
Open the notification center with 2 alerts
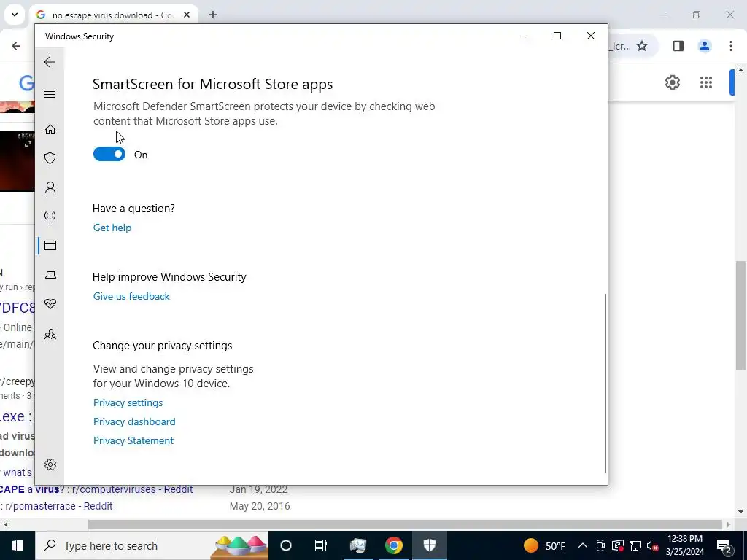coord(724,545)
